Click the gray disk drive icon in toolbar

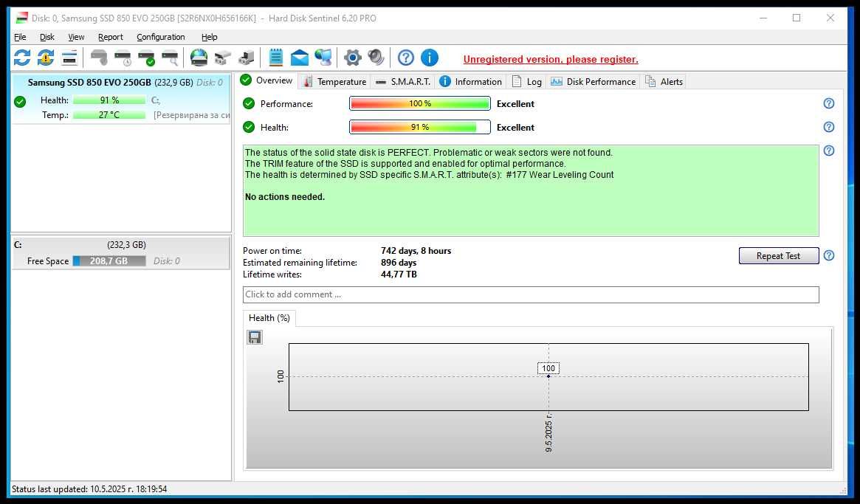[99, 57]
